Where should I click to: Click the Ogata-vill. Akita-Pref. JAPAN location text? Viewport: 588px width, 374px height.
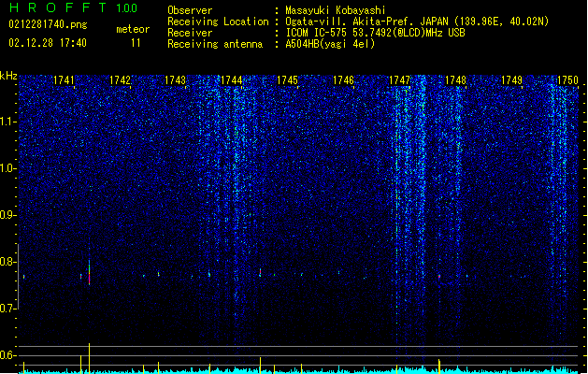click(x=417, y=22)
